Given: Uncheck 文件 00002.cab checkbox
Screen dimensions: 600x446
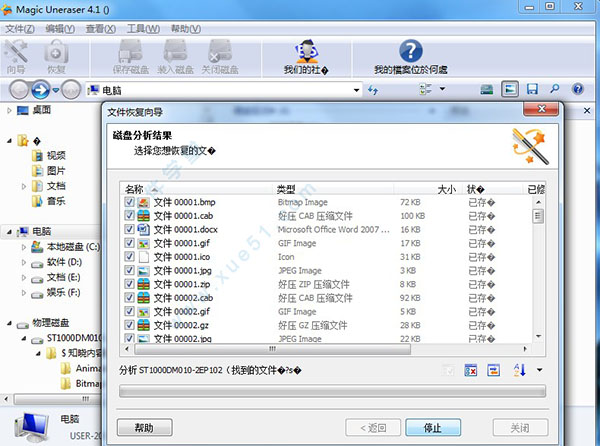Looking at the screenshot, I should (x=129, y=298).
